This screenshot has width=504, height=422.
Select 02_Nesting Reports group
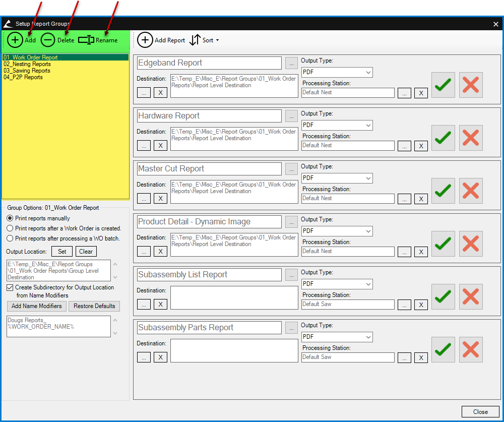tap(27, 64)
